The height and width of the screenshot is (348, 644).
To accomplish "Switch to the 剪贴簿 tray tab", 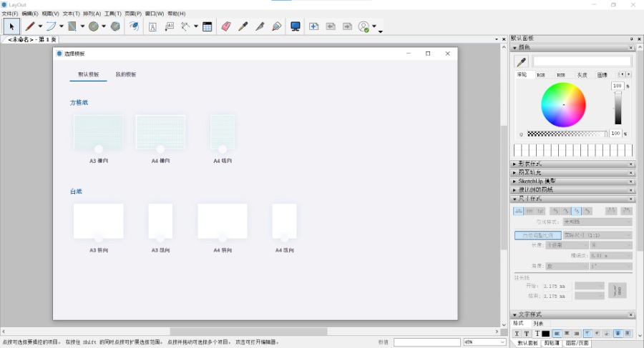I will tap(551, 343).
